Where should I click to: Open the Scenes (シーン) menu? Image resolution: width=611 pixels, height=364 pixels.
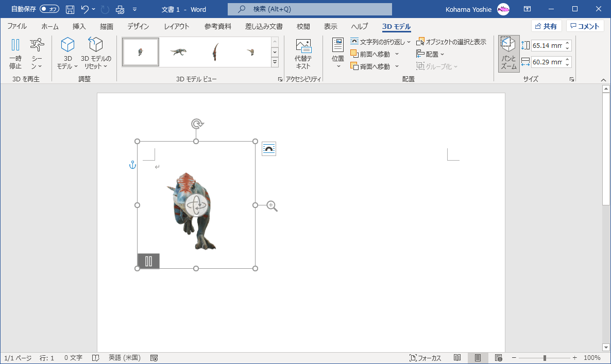click(37, 54)
